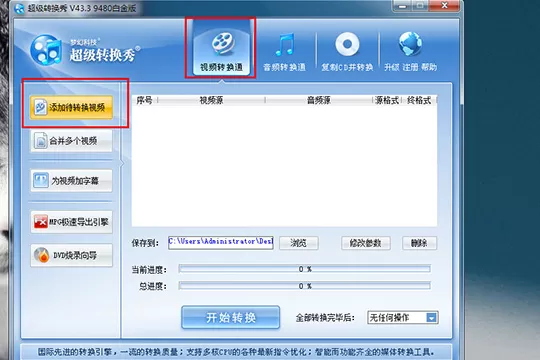
Task: Open the 视频转换通 video conversion tab
Action: point(221,48)
